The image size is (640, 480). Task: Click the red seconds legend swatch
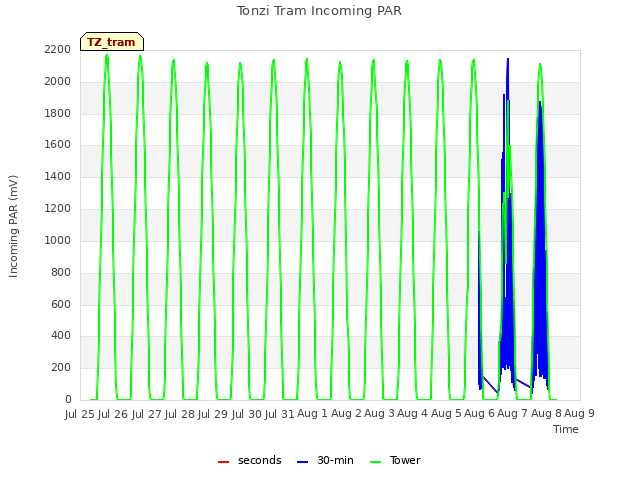pyautogui.click(x=223, y=462)
